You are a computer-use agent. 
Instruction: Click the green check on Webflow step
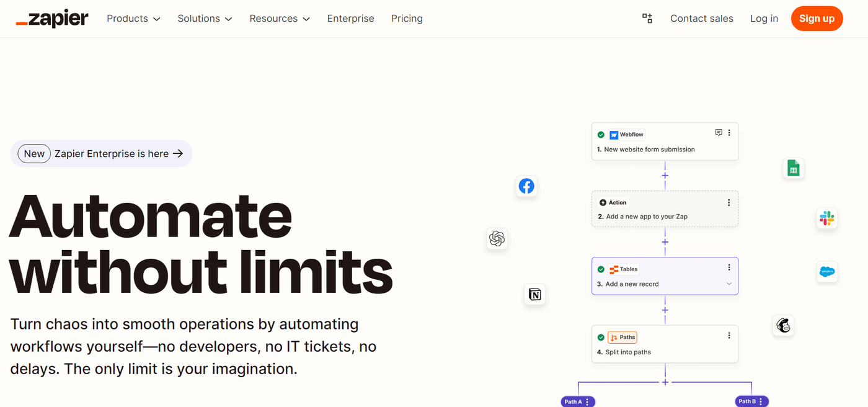[x=601, y=135]
